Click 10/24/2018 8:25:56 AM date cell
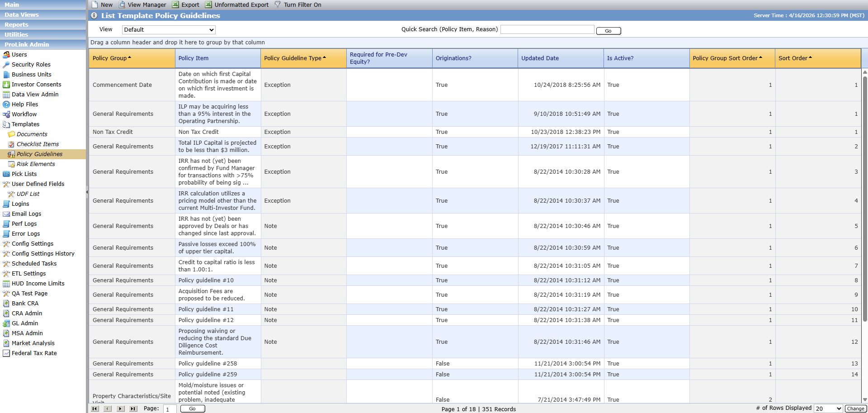This screenshot has height=413, width=868. coord(561,85)
